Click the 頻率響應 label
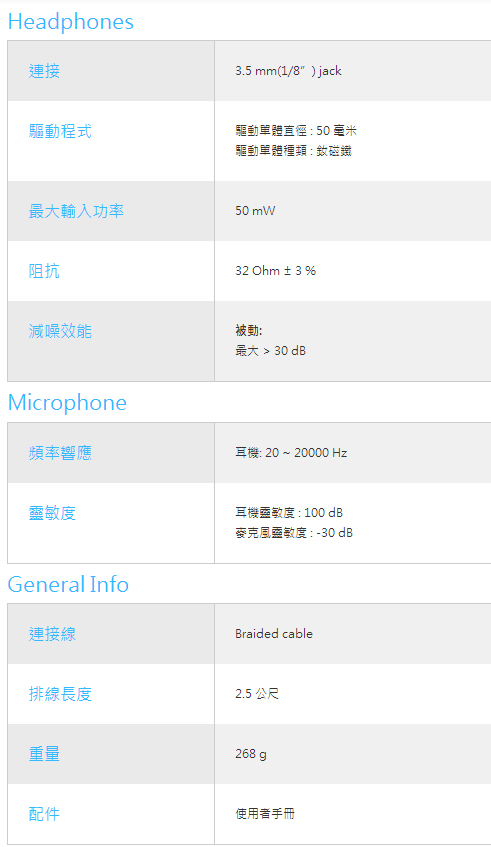491x847 pixels. (60, 453)
